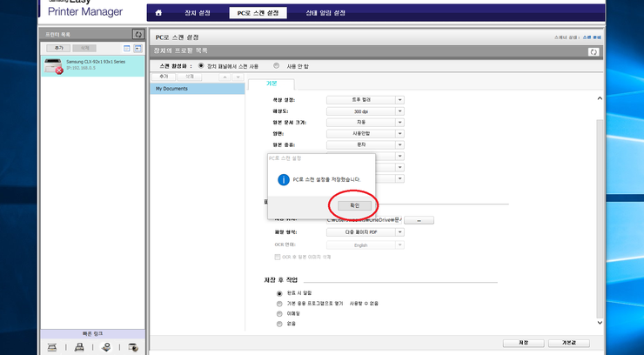Click the '빠른 링크' quick links header
The height and width of the screenshot is (355, 644).
(93, 333)
